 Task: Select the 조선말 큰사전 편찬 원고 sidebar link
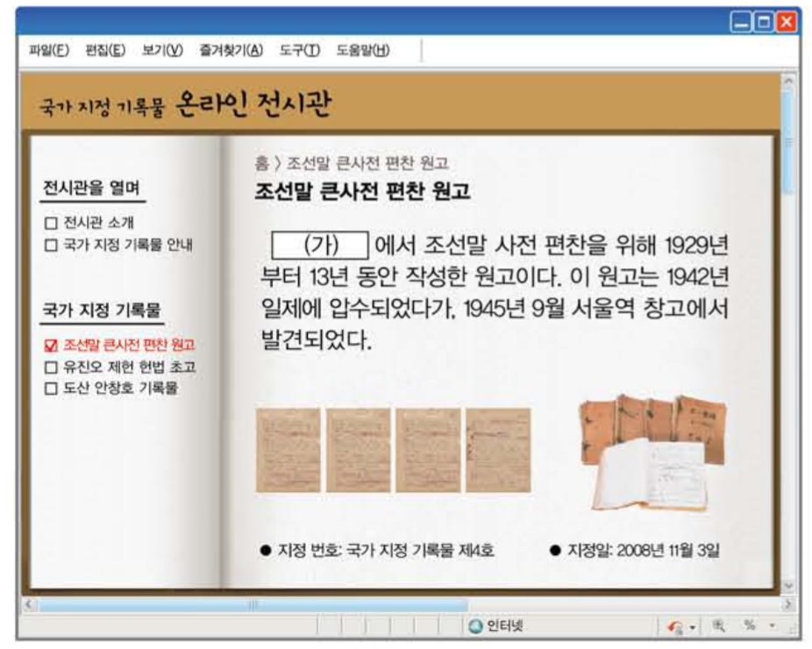coord(130,346)
